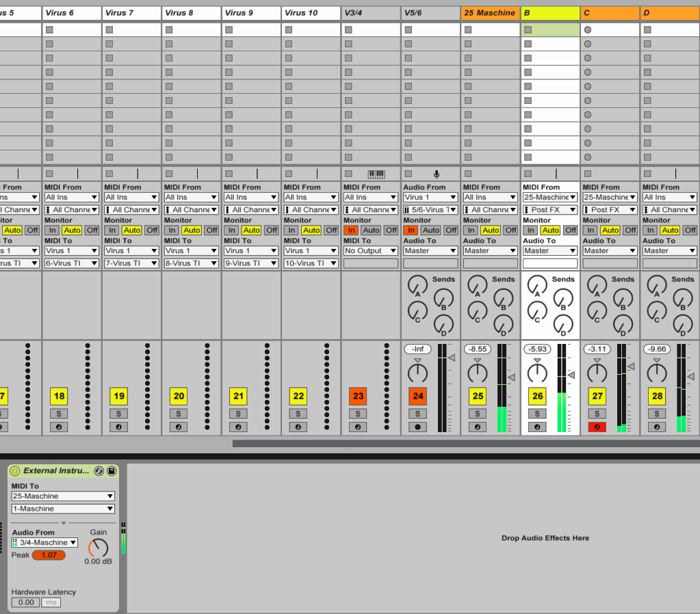Select the Virus 6 track header
Viewport: 700px width, 614px height.
72,13
